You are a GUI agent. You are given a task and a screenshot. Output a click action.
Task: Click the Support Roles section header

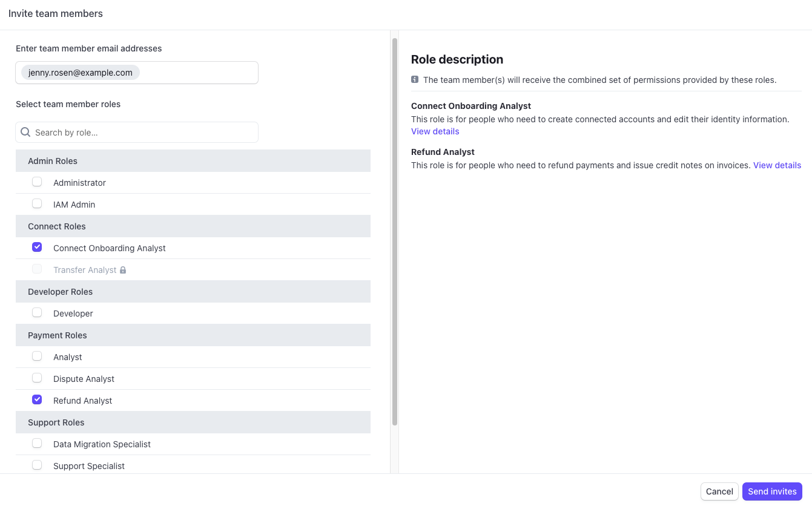(193, 422)
